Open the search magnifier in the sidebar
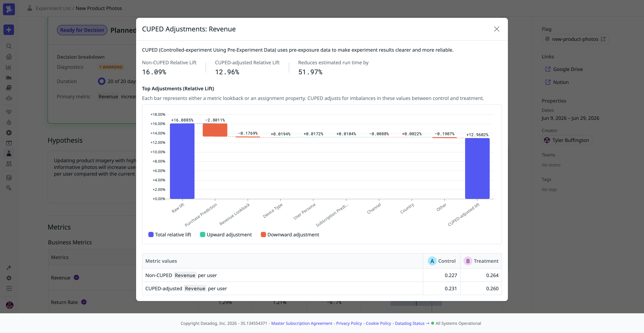Viewport: 644px width, 333px height. point(9,46)
